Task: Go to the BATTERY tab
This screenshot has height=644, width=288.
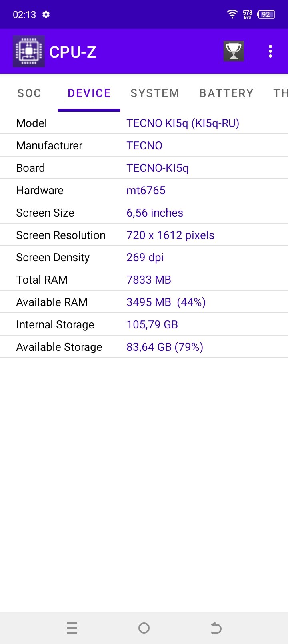Action: pyautogui.click(x=226, y=93)
